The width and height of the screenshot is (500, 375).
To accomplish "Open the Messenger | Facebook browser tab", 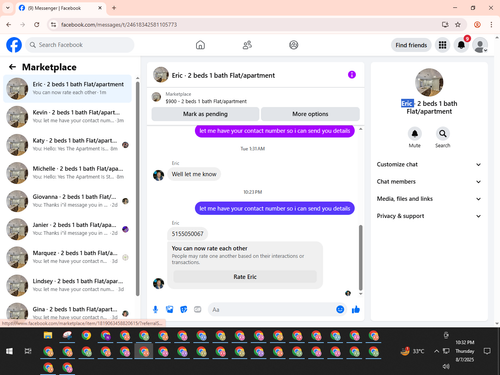I will [61, 8].
